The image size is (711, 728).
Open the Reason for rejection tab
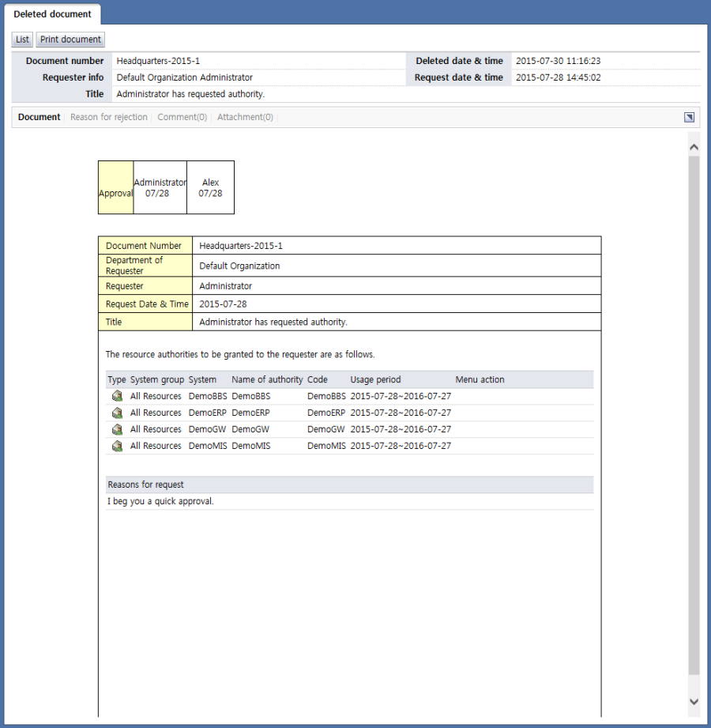pyautogui.click(x=108, y=117)
